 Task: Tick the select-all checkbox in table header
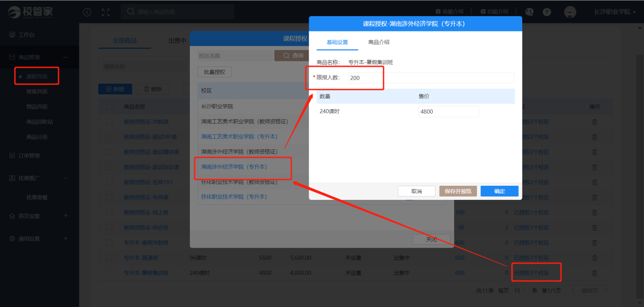109,107
